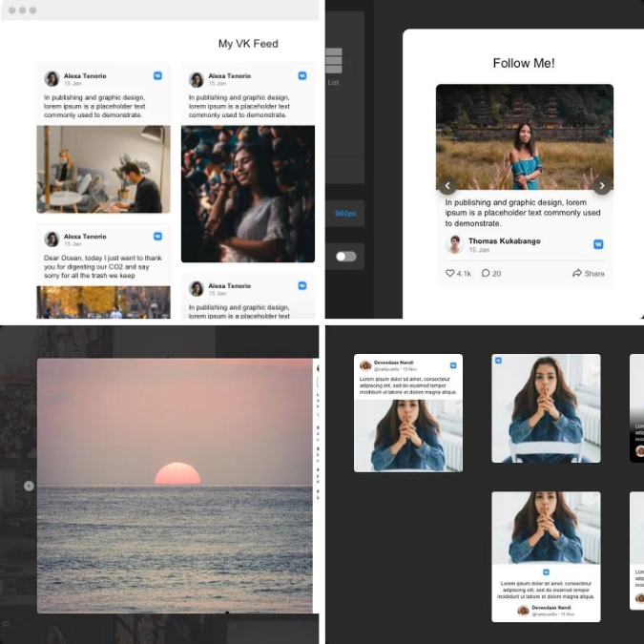Open the woman with flowers photo

point(248,194)
